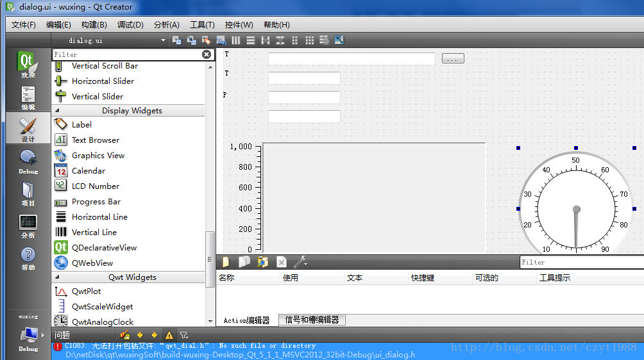Click the Paste action icon in Action editor

click(x=263, y=261)
